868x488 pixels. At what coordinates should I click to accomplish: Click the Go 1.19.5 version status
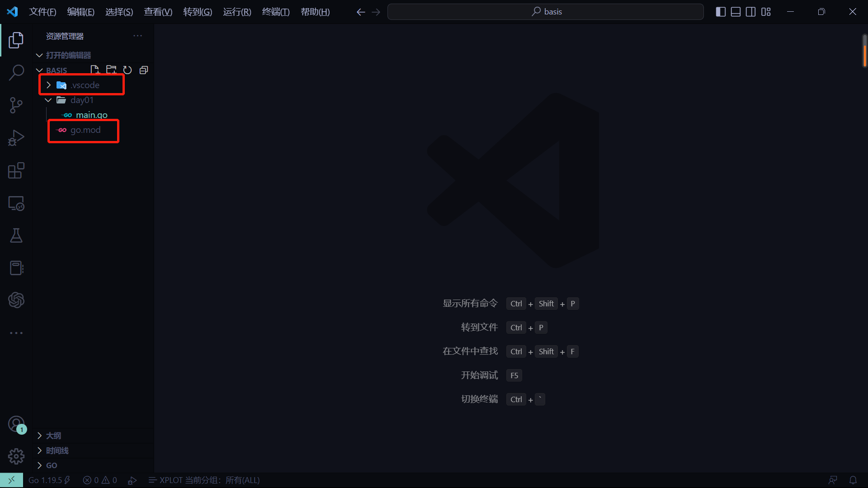click(x=49, y=480)
